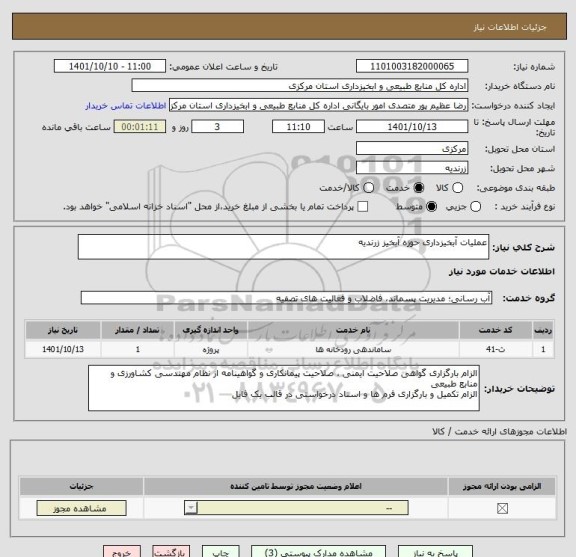Click خروج exit button
576x557 pixels.
pyautogui.click(x=122, y=552)
